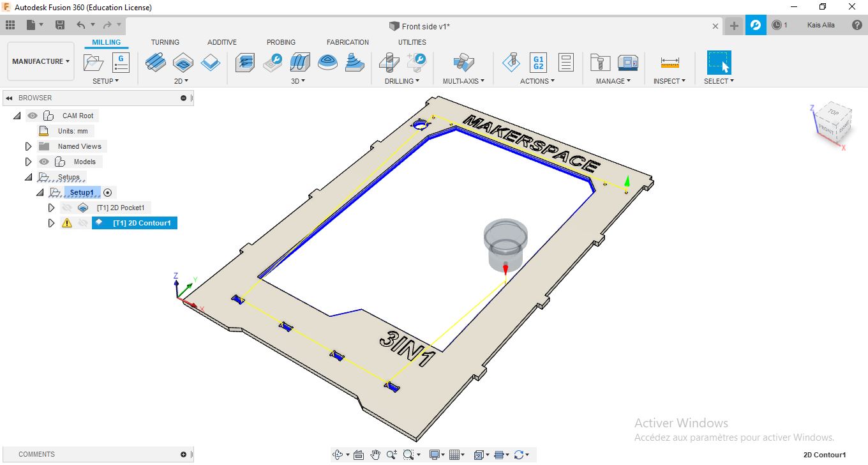The height and width of the screenshot is (465, 868).
Task: Click the warning icon on 2D Contour1
Action: [x=67, y=223]
